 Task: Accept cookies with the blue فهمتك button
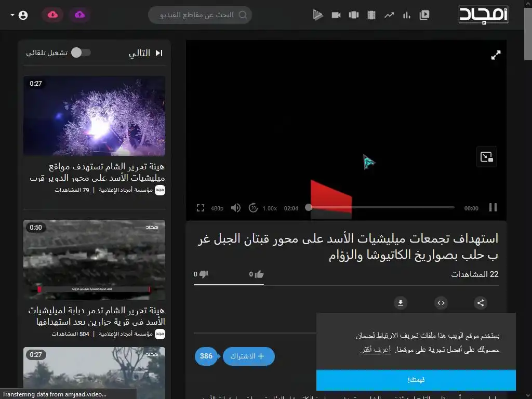(x=416, y=380)
